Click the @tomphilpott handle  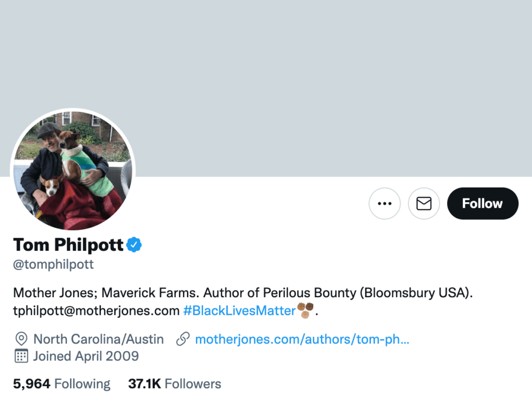[54, 264]
